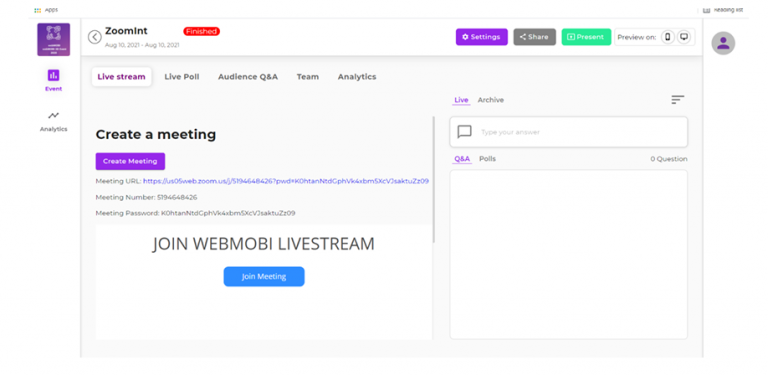Viewport: 768px width, 376px height.
Task: Click the Zoom meeting URL link
Action: [x=286, y=181]
